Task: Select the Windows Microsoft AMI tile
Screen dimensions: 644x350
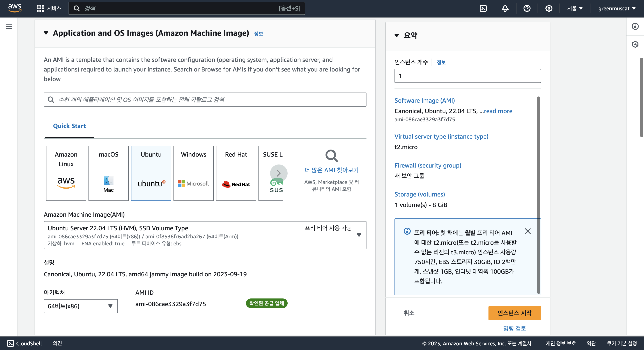Action: [193, 173]
